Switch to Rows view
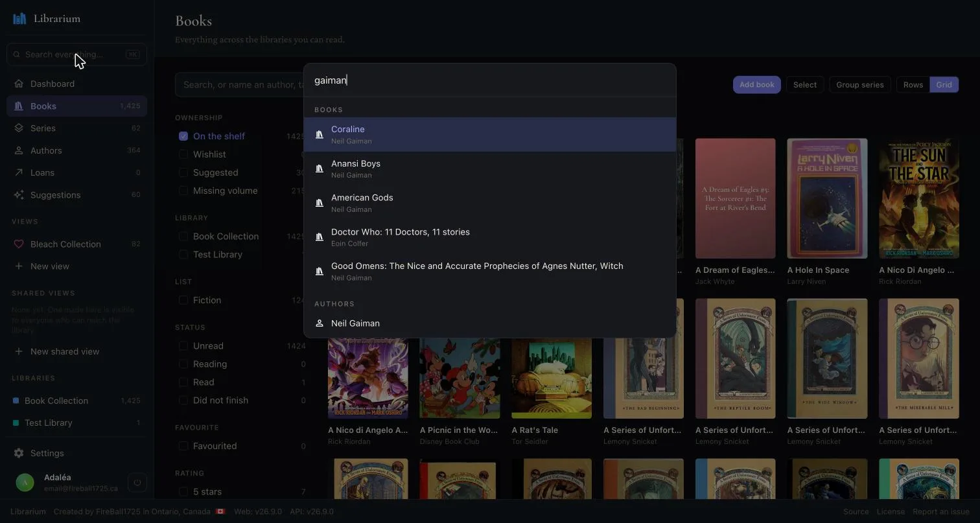Viewport: 980px width, 523px height. 913,85
